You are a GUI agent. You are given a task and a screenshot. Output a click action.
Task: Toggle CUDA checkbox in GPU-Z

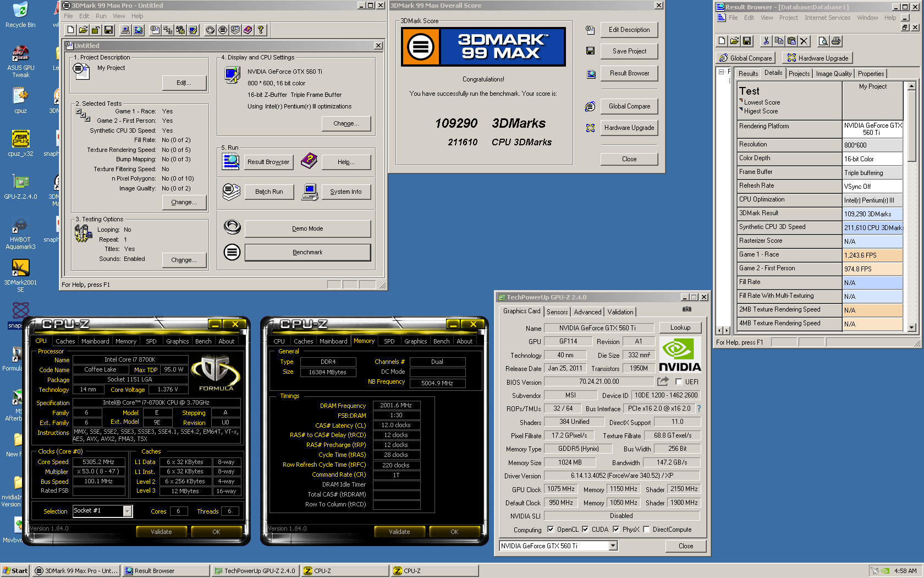click(x=585, y=529)
